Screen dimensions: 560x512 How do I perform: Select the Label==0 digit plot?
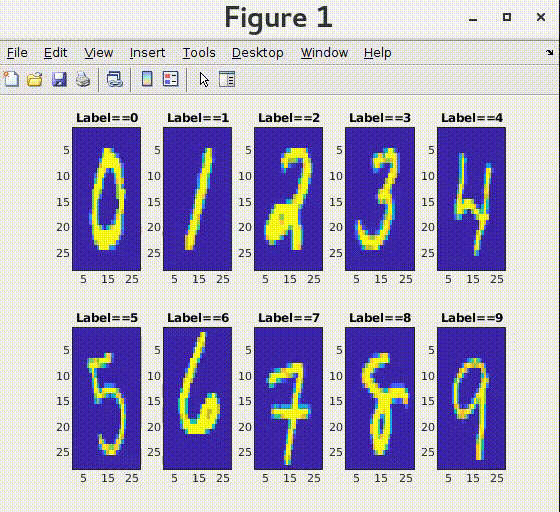coord(106,199)
